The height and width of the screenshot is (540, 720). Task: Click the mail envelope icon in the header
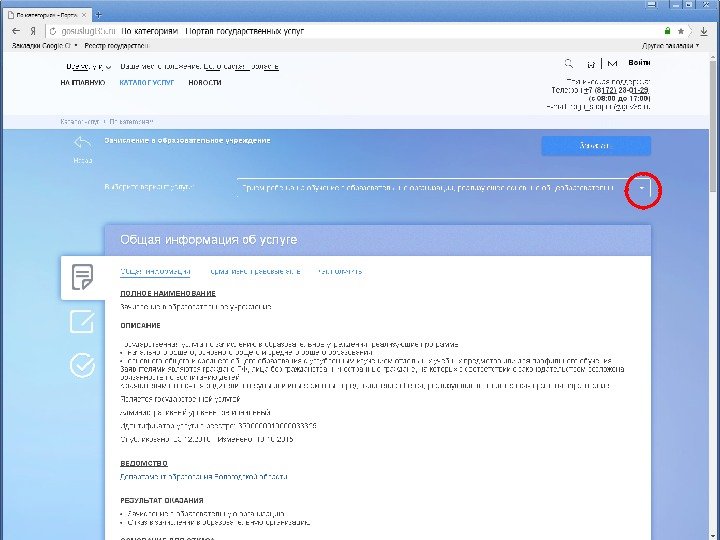[612, 63]
